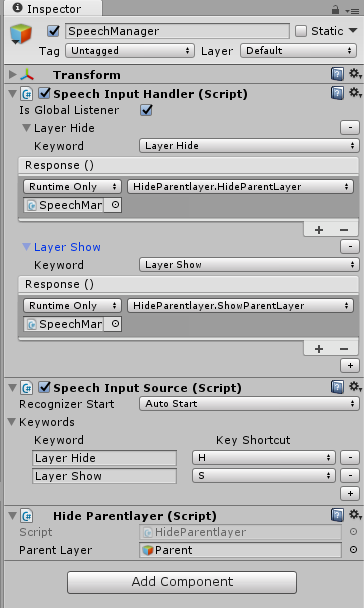Open the Keyword dropdown set to Layer Show
This screenshot has height=608, width=364.
coord(249,265)
